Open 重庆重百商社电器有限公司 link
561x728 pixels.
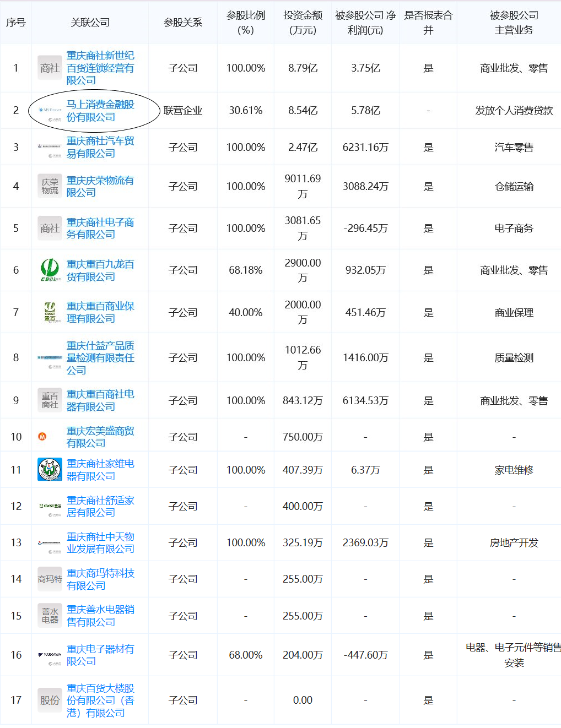coord(100,400)
